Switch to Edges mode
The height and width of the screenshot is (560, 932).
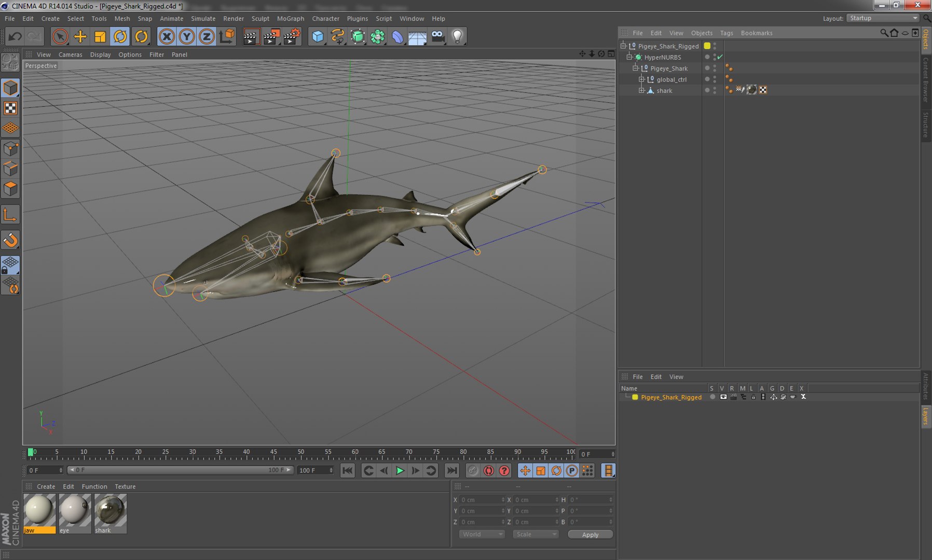(10, 169)
